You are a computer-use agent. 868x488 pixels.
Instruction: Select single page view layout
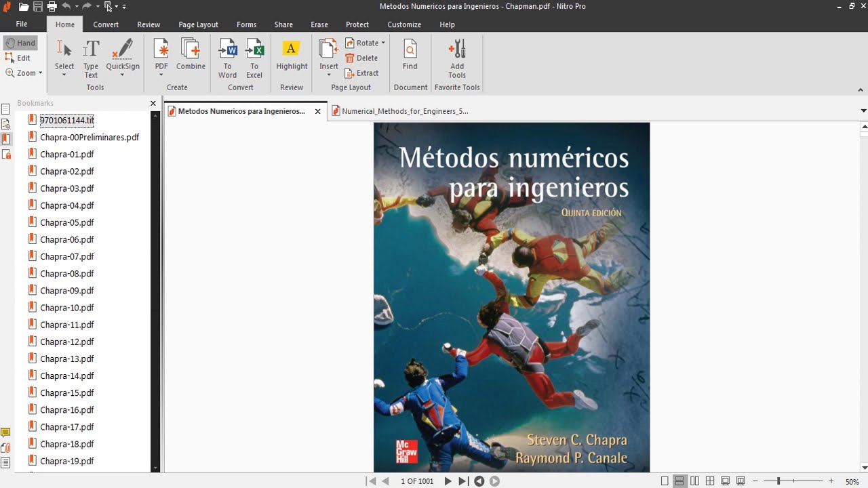pyautogui.click(x=665, y=481)
